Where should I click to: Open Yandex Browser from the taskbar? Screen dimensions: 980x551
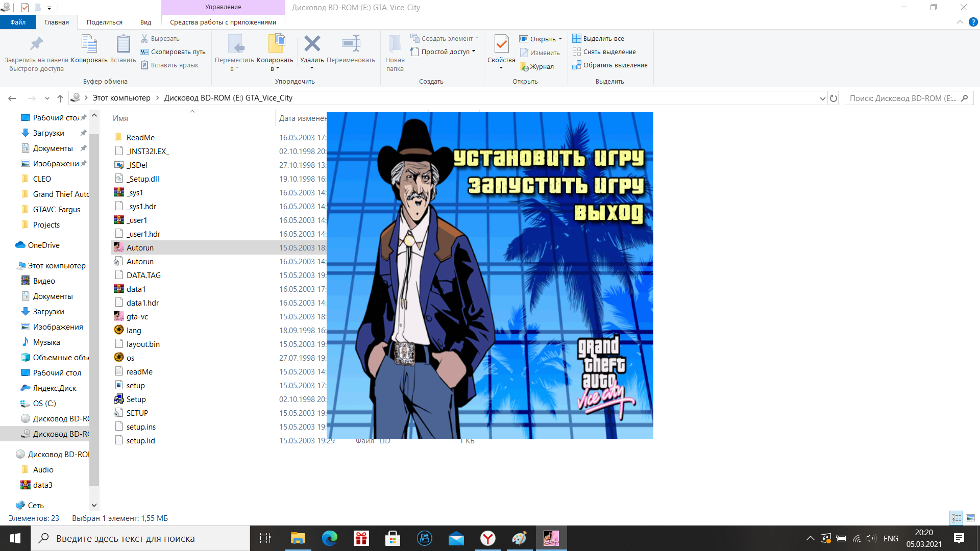488,538
